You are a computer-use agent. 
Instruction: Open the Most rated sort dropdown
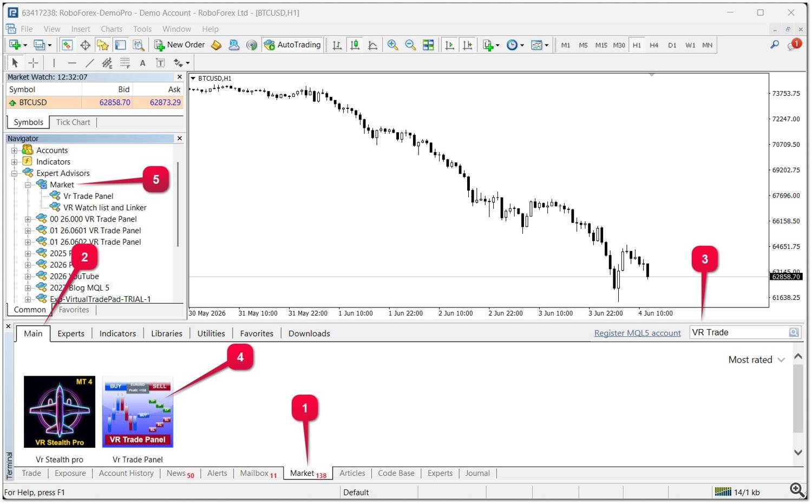coord(756,359)
